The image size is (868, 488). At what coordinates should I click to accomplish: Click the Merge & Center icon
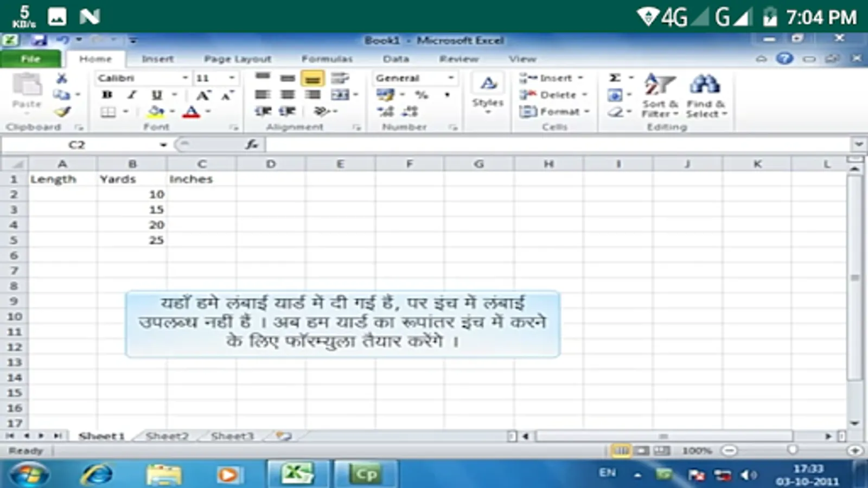340,95
